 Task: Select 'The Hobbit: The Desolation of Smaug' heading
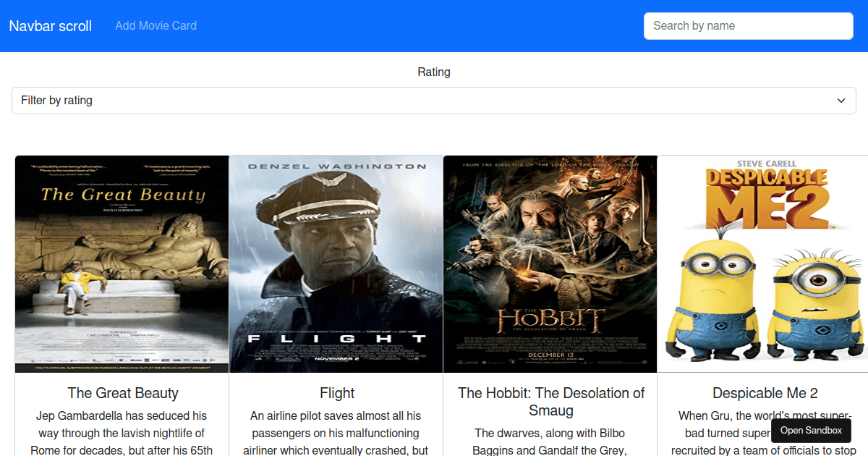pyautogui.click(x=550, y=402)
